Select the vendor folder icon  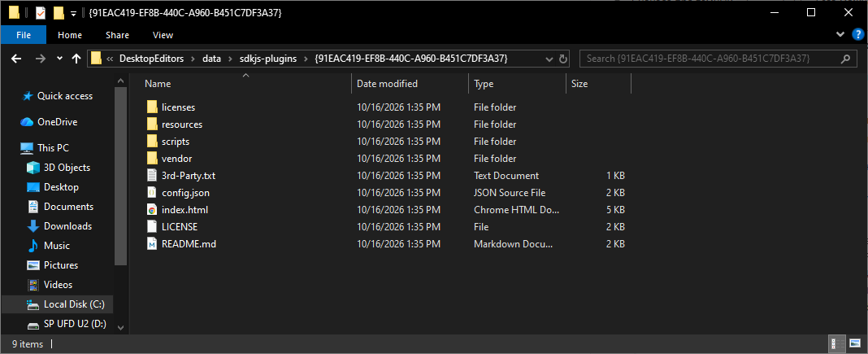tap(152, 159)
